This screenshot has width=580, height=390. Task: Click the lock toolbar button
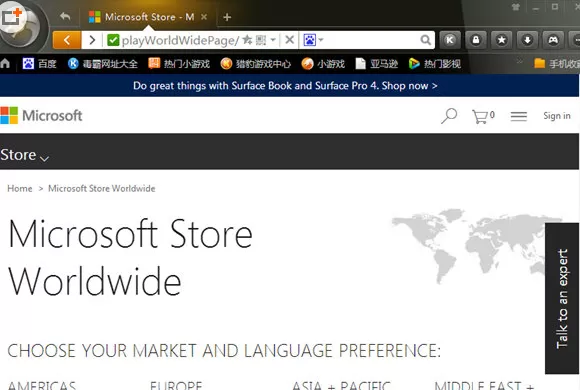pyautogui.click(x=476, y=40)
